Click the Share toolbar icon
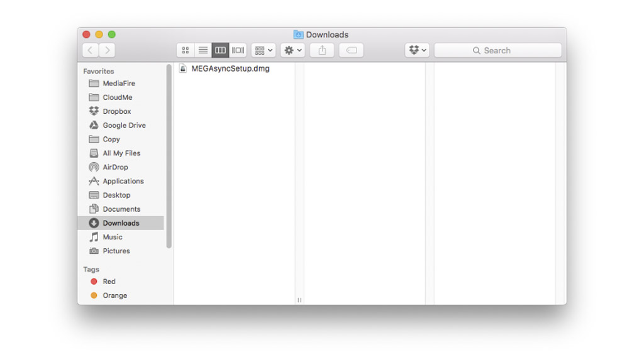Screen dimensions: 644x362 pos(322,50)
